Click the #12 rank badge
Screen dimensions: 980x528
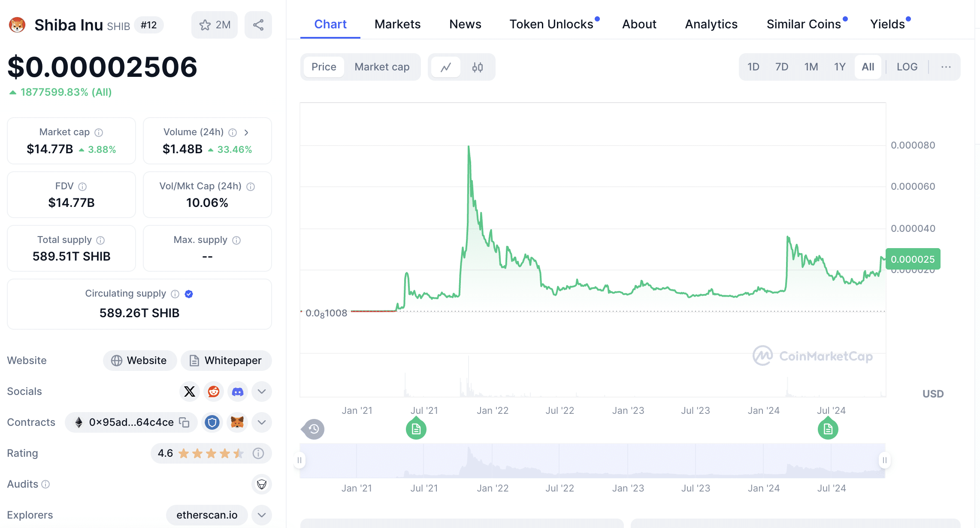pyautogui.click(x=149, y=25)
